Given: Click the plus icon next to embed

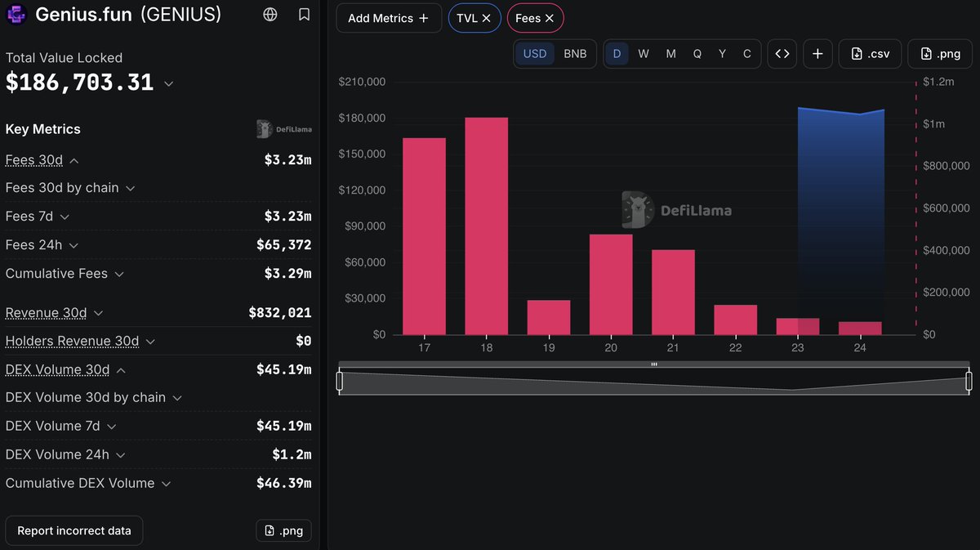Looking at the screenshot, I should 817,54.
